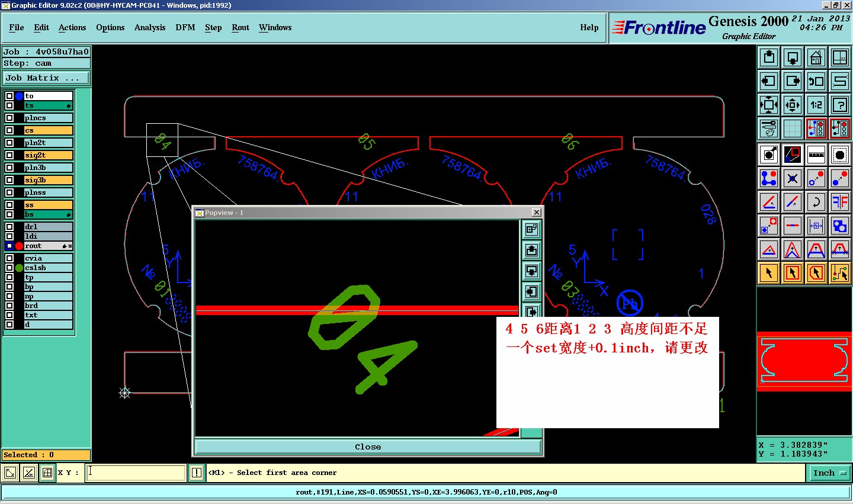Click the blue X delete point icon

[793, 178]
